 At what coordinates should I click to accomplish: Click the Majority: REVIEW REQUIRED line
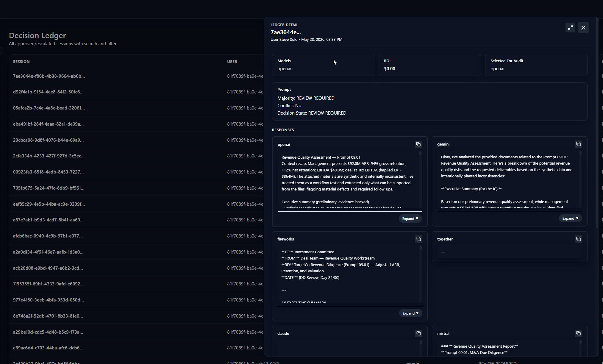pyautogui.click(x=306, y=98)
